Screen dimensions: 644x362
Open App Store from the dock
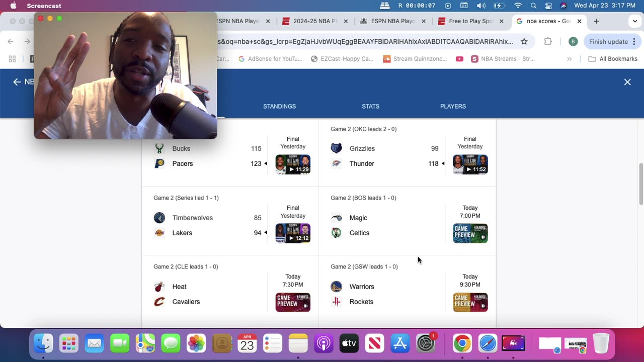(400, 344)
